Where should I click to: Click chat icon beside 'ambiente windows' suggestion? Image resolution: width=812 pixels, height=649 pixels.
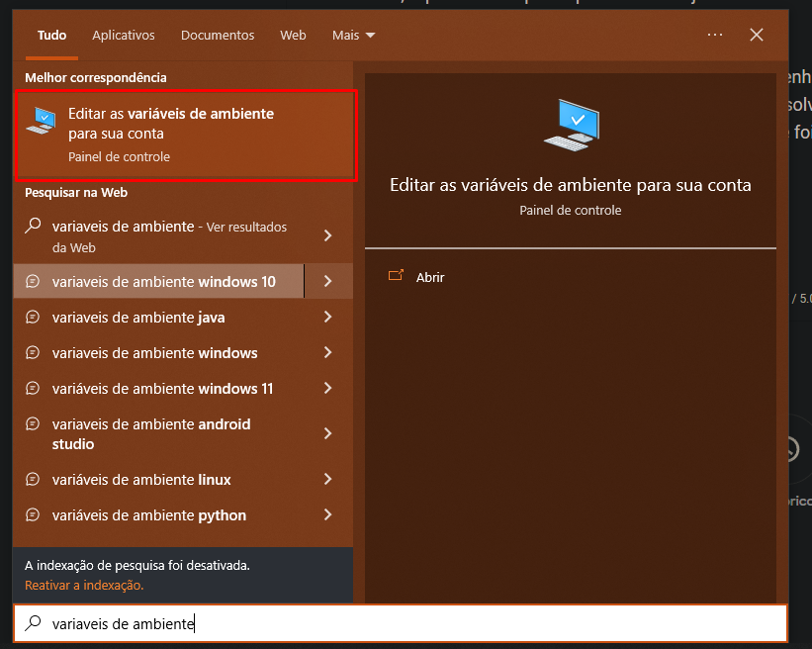pyautogui.click(x=33, y=353)
